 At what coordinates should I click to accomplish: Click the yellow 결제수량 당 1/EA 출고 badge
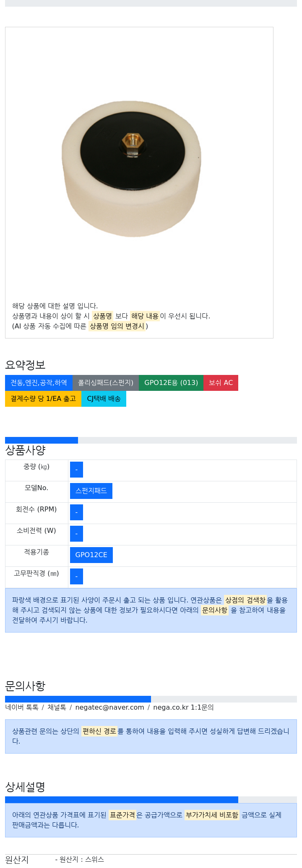click(43, 399)
